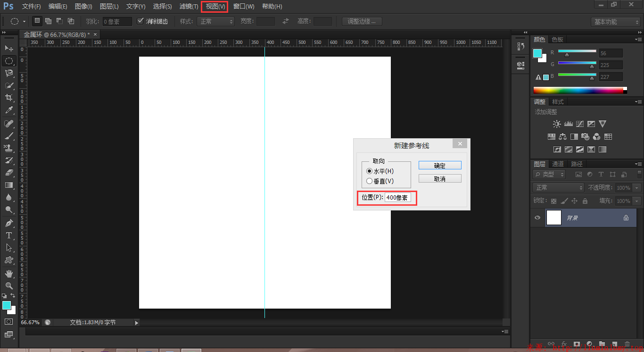Viewport: 644px width, 352px height.
Task: Open the 视图(V) menu
Action: coord(215,7)
